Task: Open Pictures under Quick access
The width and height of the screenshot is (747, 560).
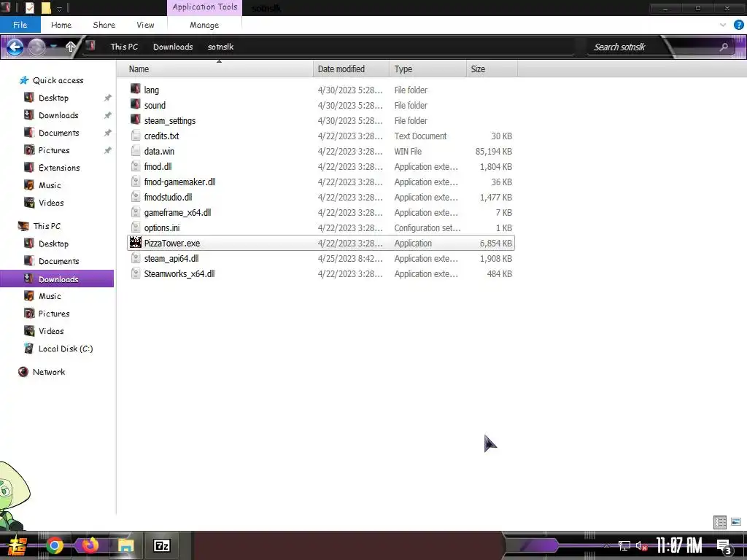Action: [54, 150]
